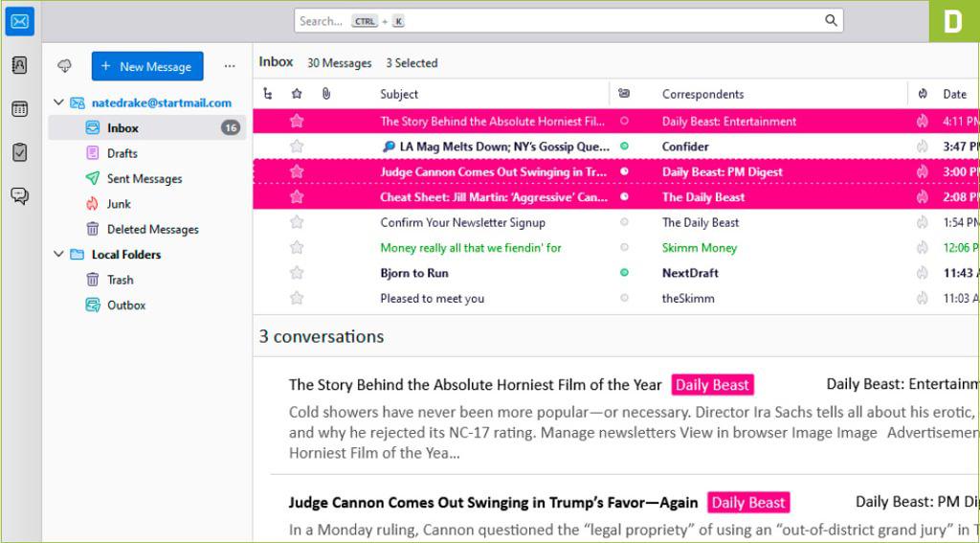The height and width of the screenshot is (543, 980).
Task: Star the Confirm Your Newsletter Signup message
Action: pyautogui.click(x=297, y=222)
